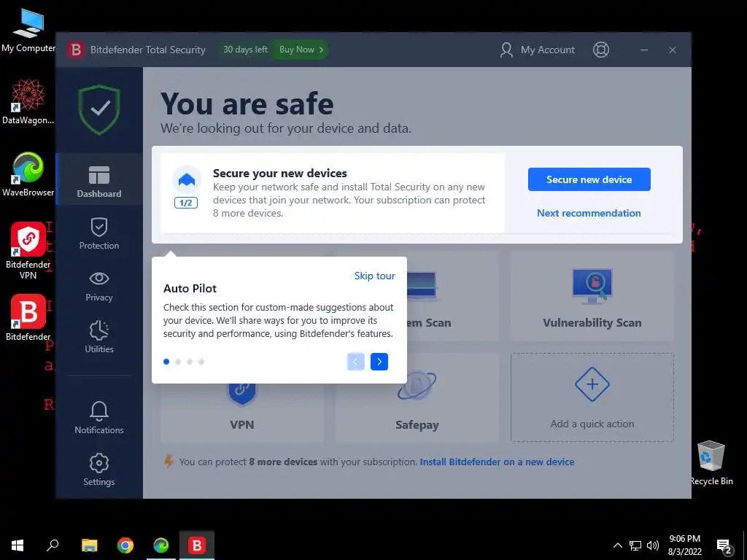747x560 pixels.
Task: Open the support lifebuoy icon
Action: point(601,50)
